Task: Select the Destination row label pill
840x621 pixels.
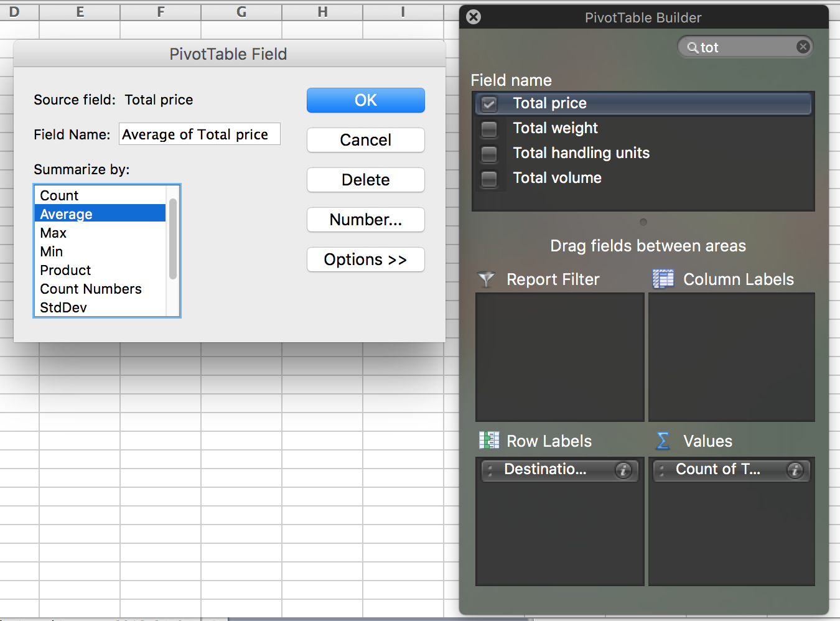Action: coord(560,470)
